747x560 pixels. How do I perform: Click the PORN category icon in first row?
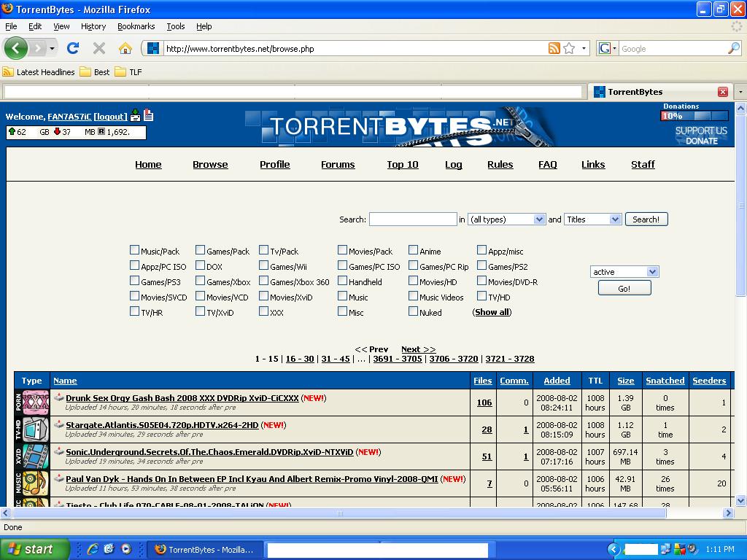click(x=32, y=402)
